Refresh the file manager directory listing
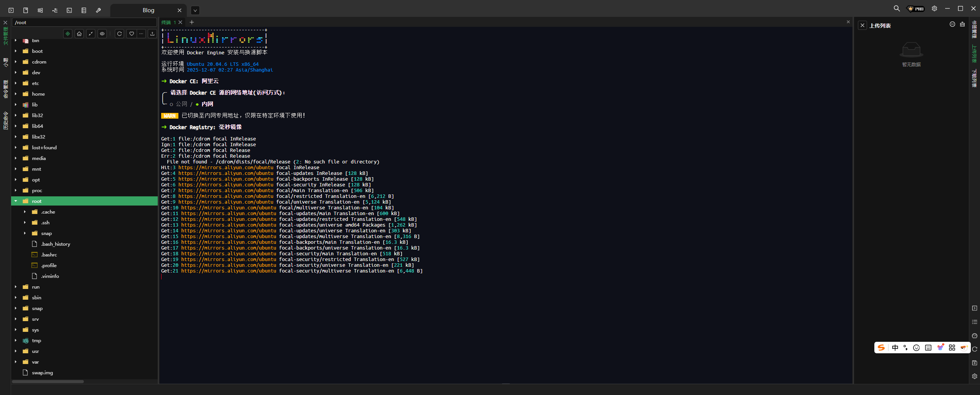The image size is (980, 395). point(119,34)
